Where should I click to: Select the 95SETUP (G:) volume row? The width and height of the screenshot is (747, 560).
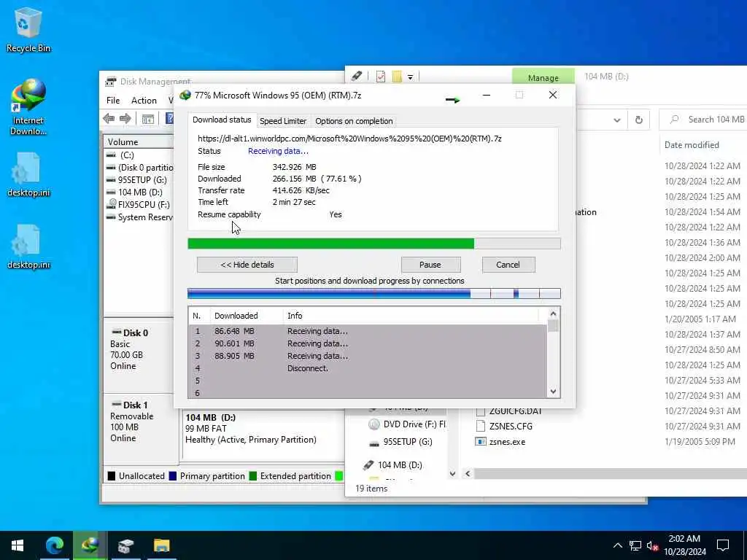(139, 180)
